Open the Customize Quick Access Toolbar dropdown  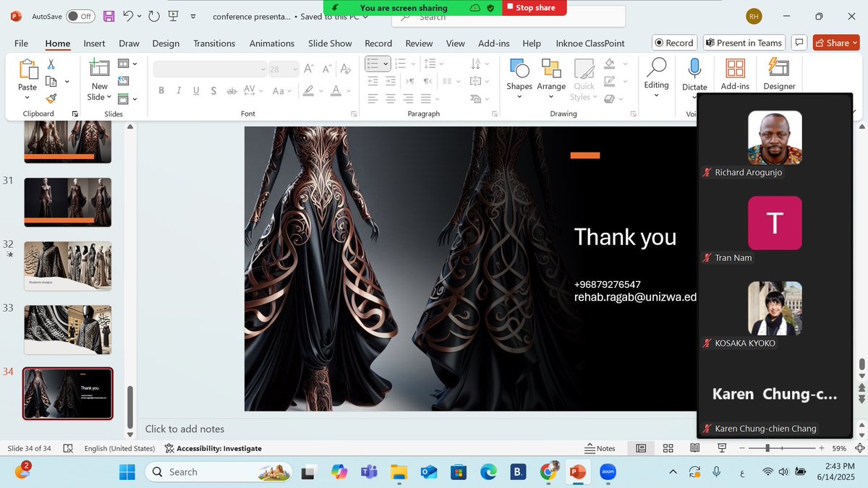193,16
